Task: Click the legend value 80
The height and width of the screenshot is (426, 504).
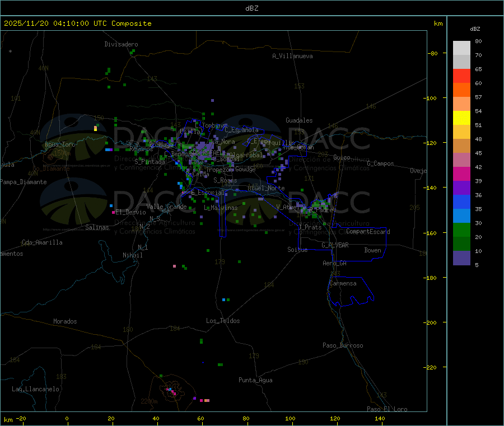Action: pyautogui.click(x=478, y=41)
